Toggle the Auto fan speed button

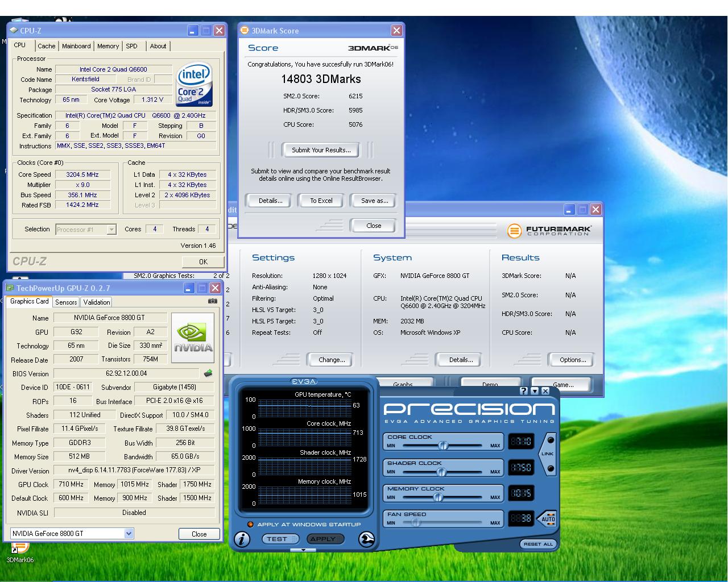tap(547, 519)
